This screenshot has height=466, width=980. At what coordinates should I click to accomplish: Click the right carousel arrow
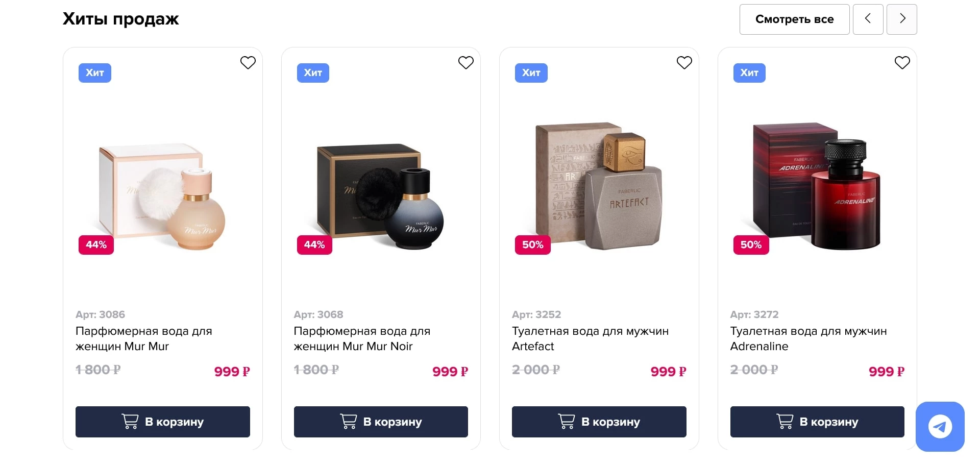[901, 19]
